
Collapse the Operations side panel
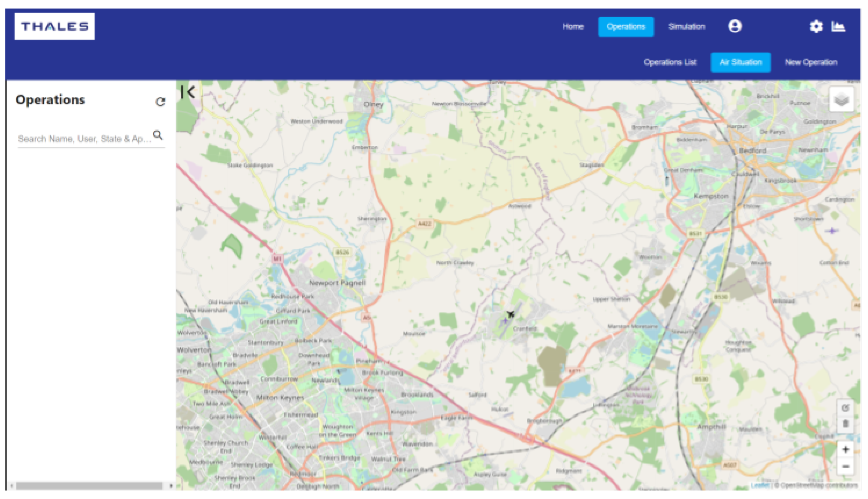click(188, 92)
